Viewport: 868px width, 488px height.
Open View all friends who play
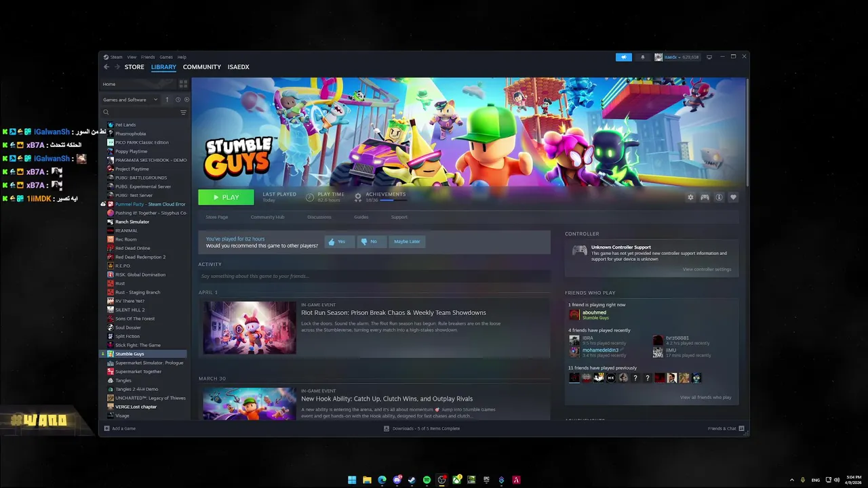705,397
